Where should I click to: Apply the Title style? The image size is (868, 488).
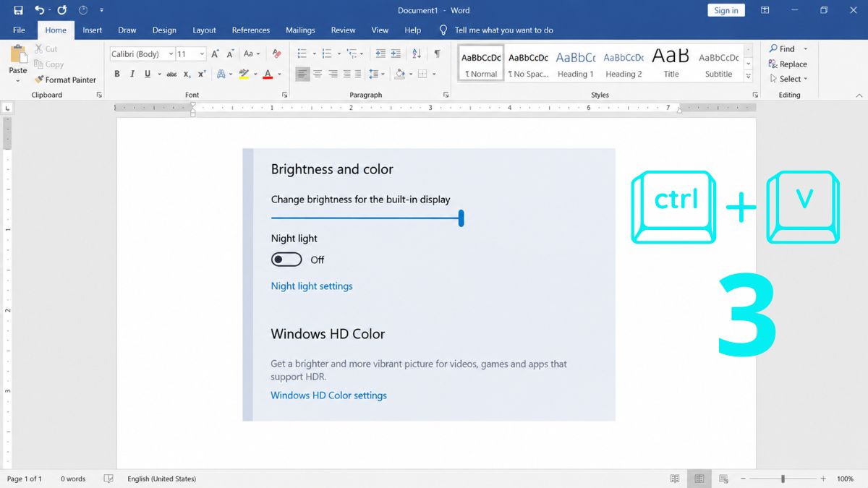[x=671, y=65]
